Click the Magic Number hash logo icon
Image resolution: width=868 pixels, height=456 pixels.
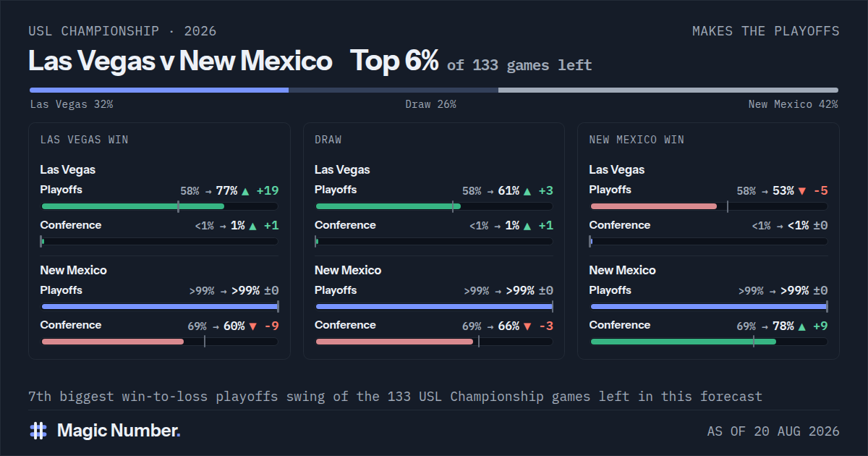point(38,431)
